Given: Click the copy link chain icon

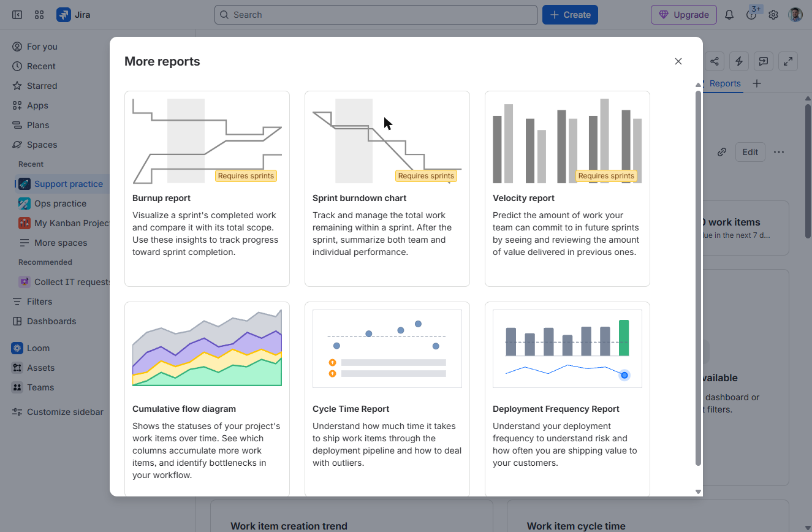Looking at the screenshot, I should tap(722, 152).
